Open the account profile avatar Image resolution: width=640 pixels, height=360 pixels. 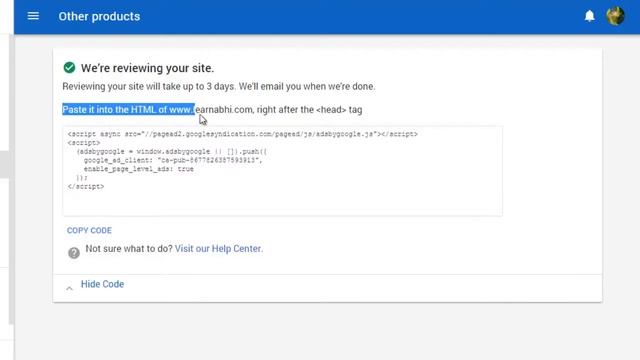pyautogui.click(x=615, y=16)
